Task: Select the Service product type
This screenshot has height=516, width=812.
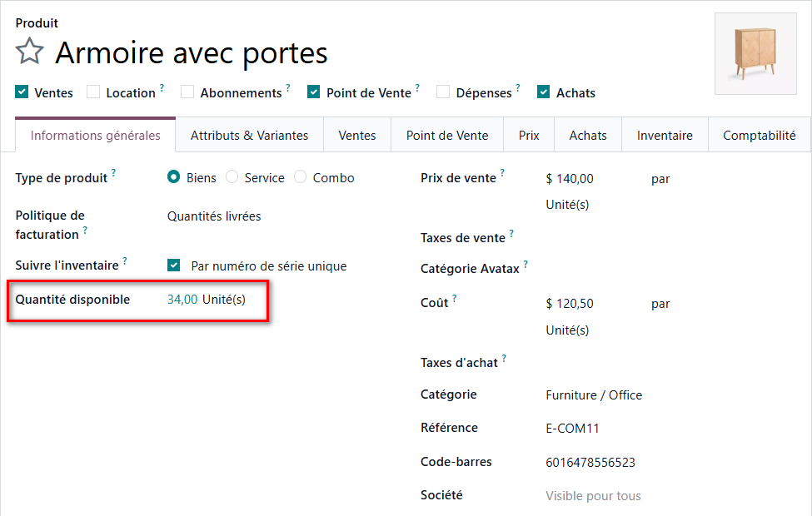Action: [231, 177]
